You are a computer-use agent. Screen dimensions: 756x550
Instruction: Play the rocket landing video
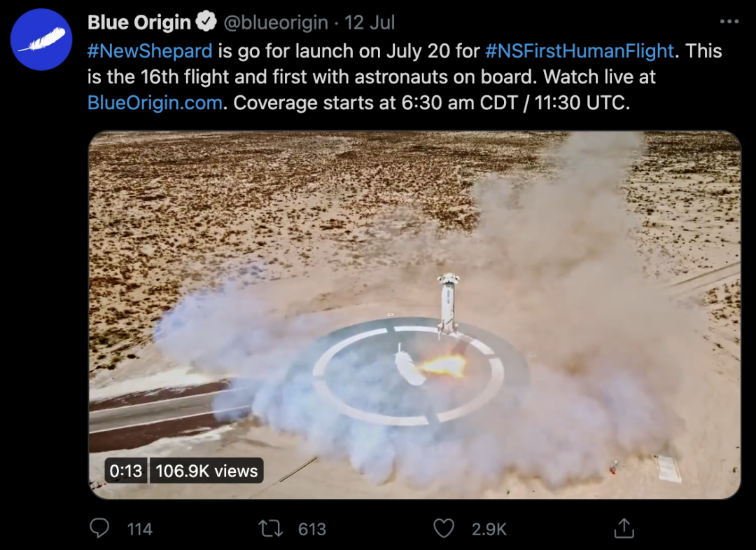[x=414, y=315]
